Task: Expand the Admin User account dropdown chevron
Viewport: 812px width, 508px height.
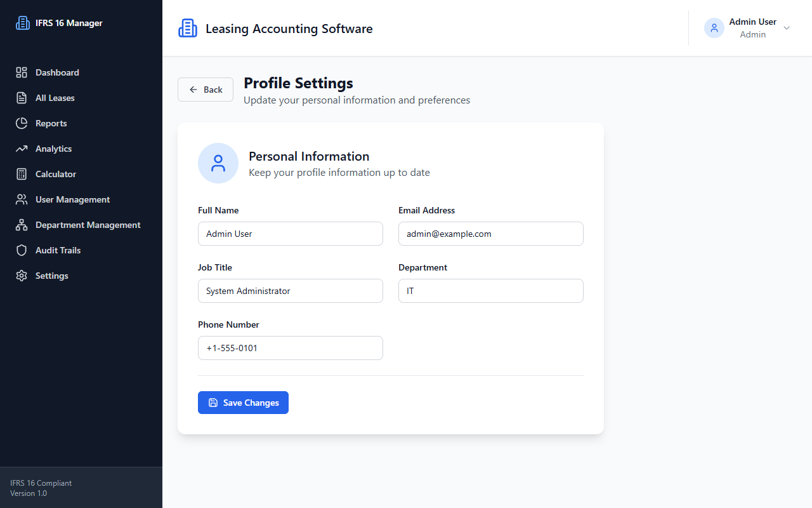Action: tap(787, 28)
